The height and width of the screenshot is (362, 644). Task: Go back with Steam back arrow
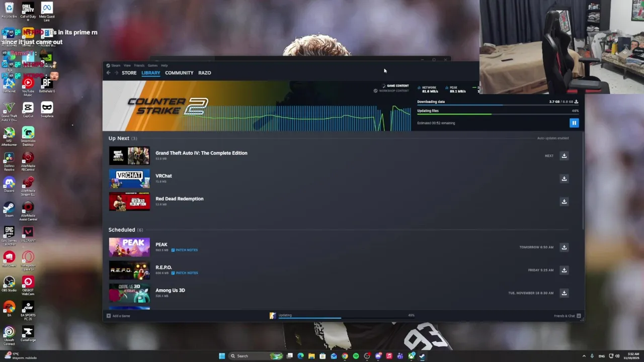click(x=108, y=73)
